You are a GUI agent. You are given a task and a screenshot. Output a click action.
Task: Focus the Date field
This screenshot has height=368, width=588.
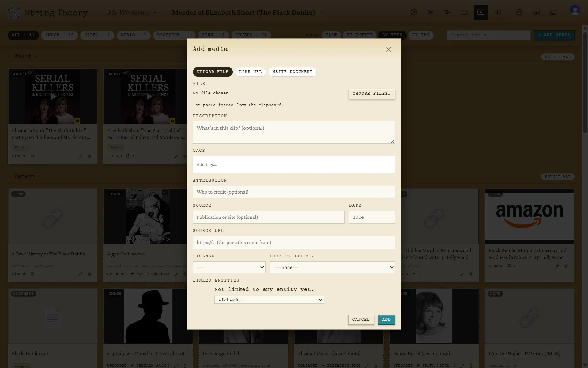point(372,217)
